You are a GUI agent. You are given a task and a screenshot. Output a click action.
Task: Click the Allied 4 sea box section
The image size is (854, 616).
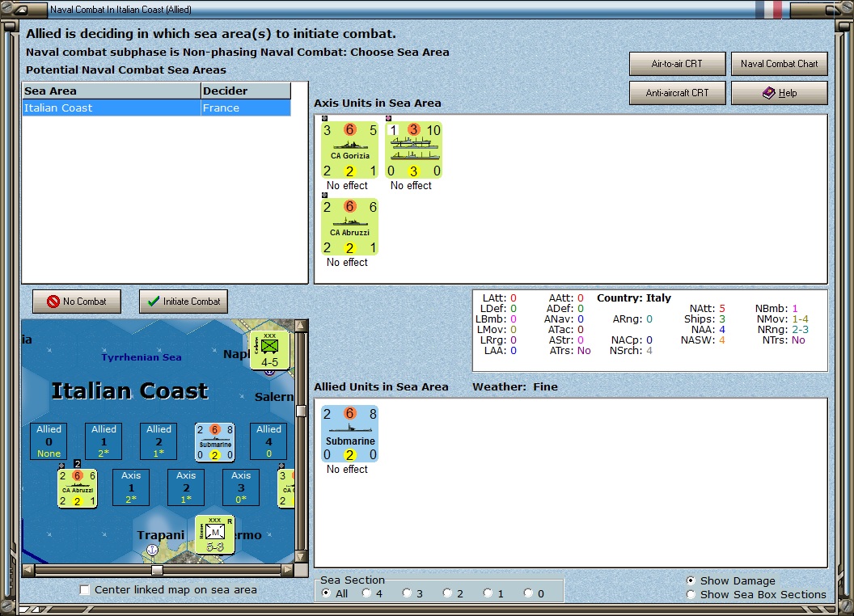coord(268,441)
